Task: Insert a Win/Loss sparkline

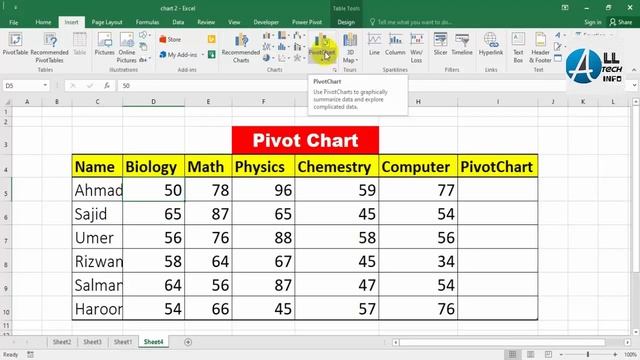Action: click(x=416, y=48)
